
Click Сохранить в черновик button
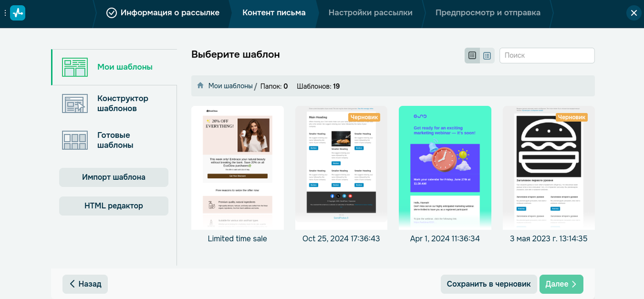[x=488, y=284]
